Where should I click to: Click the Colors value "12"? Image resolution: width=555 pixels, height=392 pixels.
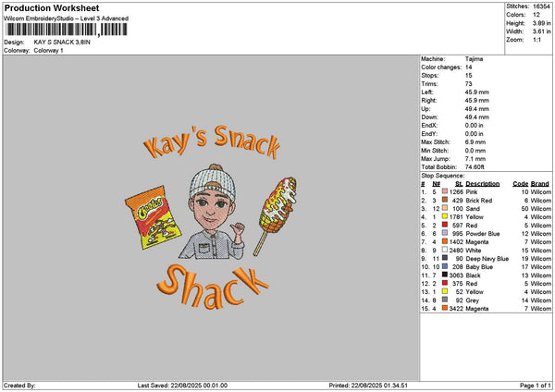536,15
